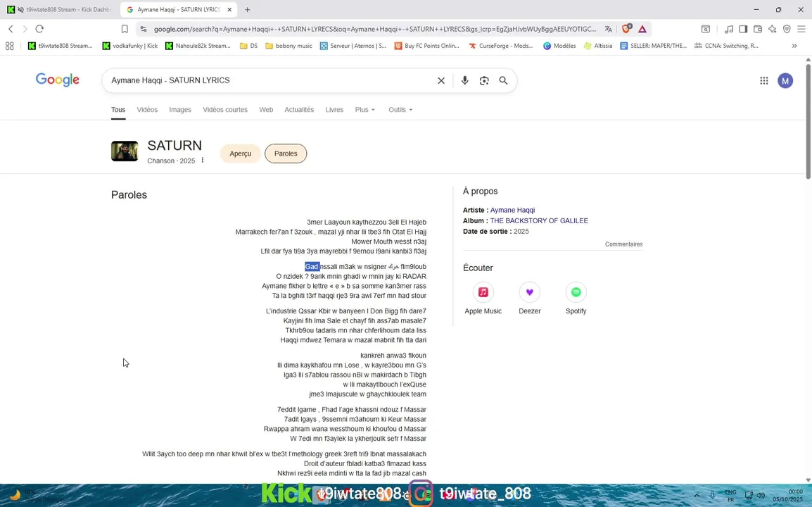
Task: Clear the Google search query
Action: [x=441, y=80]
